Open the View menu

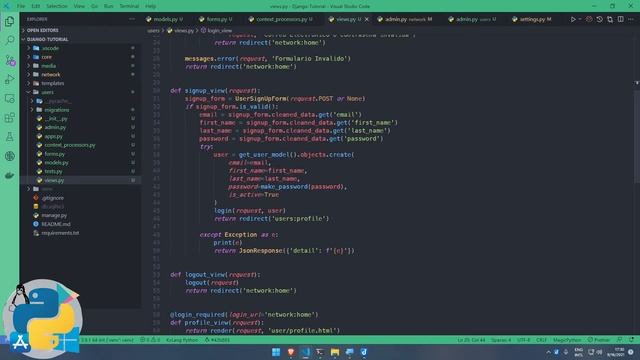79,6
